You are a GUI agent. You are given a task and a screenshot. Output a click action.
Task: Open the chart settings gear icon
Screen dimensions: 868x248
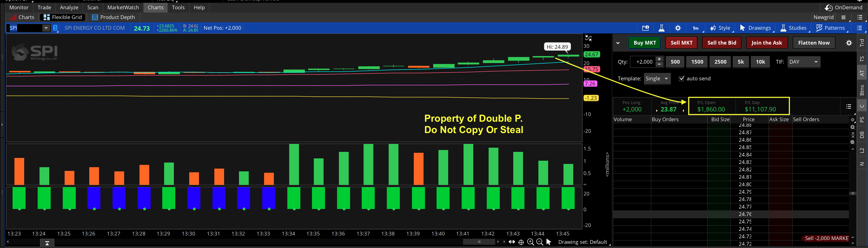coord(678,28)
